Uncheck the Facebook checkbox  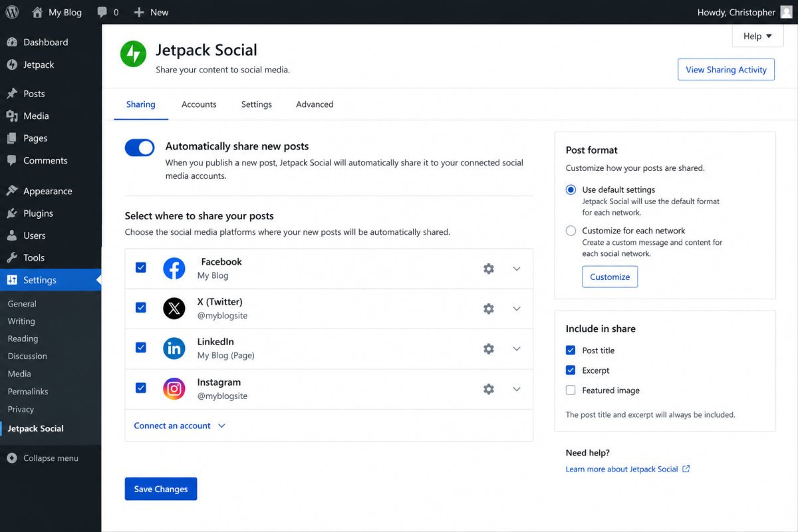[x=141, y=267]
